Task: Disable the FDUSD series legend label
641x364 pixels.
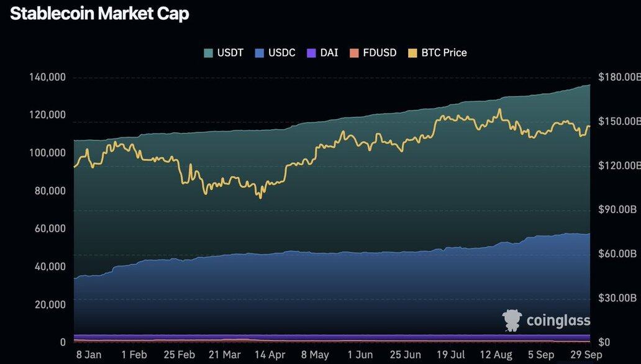Action: [x=380, y=53]
